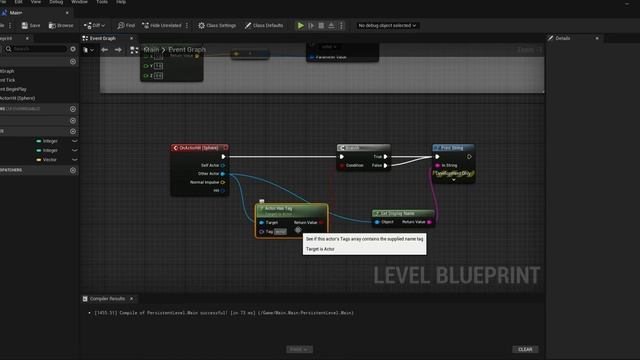
Task: Click the Other Actor output pin
Action: coord(223,174)
